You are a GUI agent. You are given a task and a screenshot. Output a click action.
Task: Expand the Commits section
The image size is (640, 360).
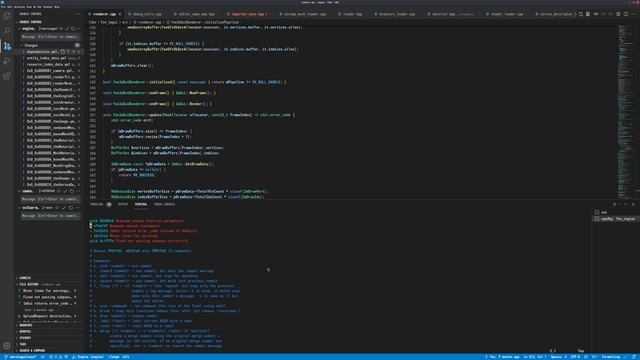tap(25, 278)
